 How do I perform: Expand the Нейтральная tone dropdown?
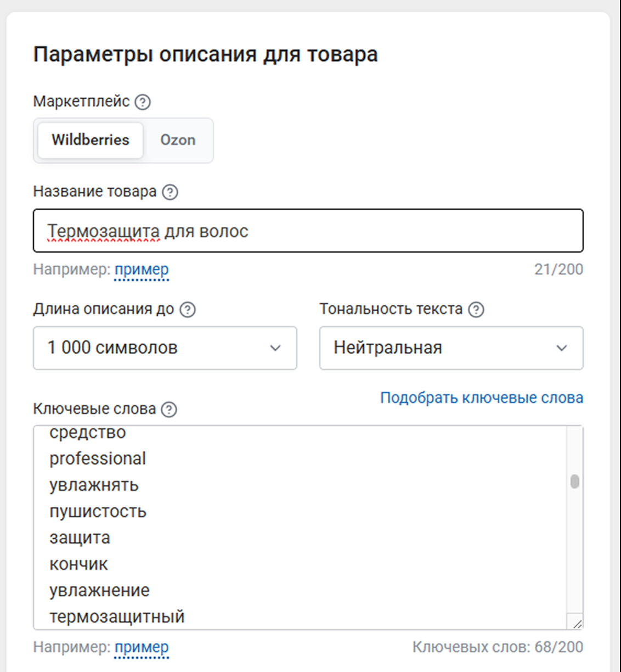(x=451, y=348)
